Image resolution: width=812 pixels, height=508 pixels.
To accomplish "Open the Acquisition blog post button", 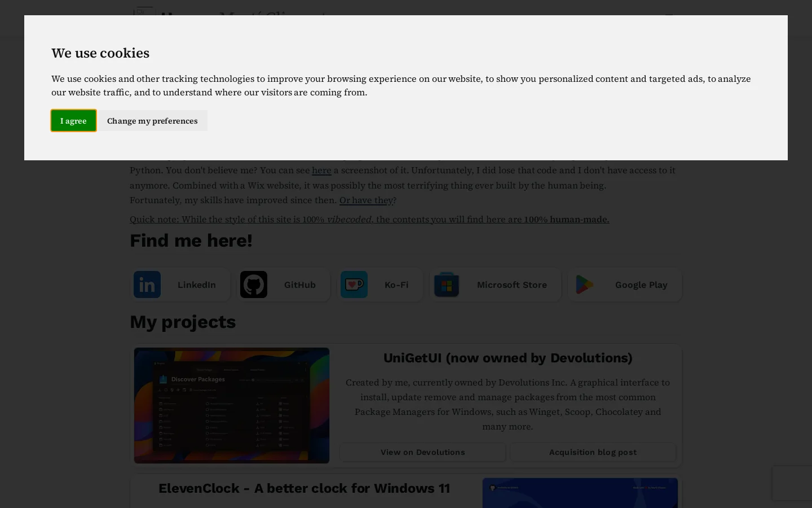I will click(593, 452).
